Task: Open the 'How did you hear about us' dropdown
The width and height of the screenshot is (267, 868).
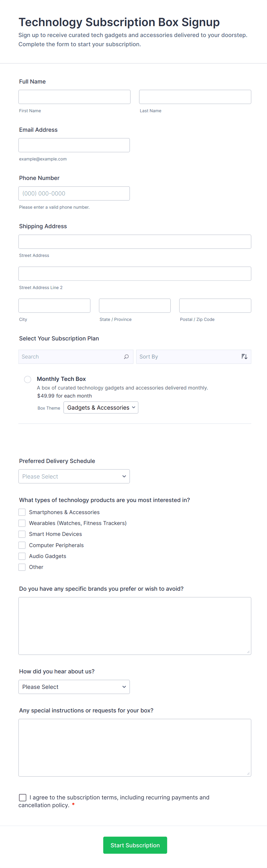Action: pyautogui.click(x=74, y=687)
